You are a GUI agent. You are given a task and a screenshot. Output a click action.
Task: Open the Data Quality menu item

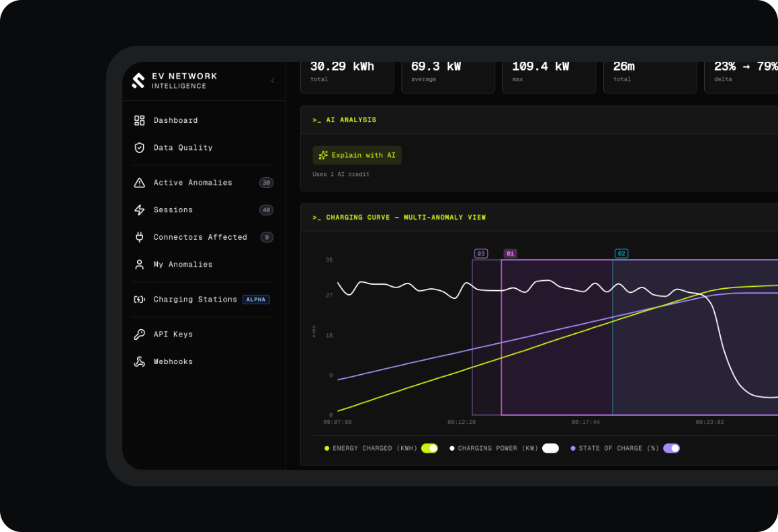pyautogui.click(x=203, y=148)
